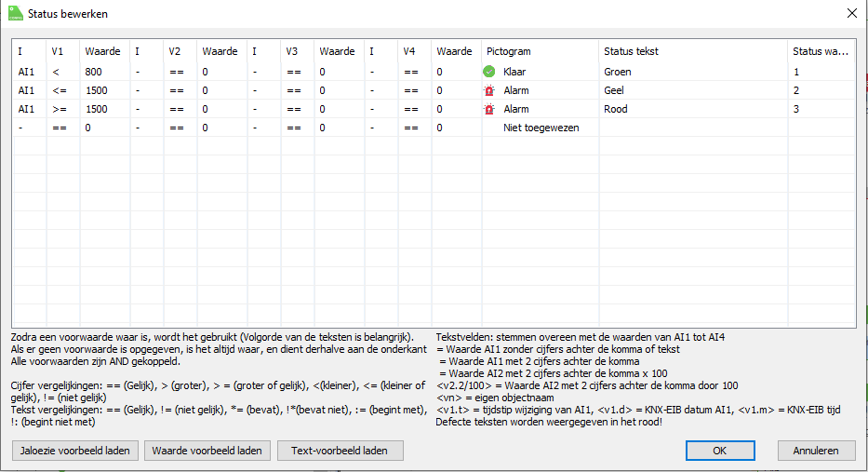Click the app icon in the title bar
Image resolution: width=868 pixels, height=472 pixels.
coord(16,14)
